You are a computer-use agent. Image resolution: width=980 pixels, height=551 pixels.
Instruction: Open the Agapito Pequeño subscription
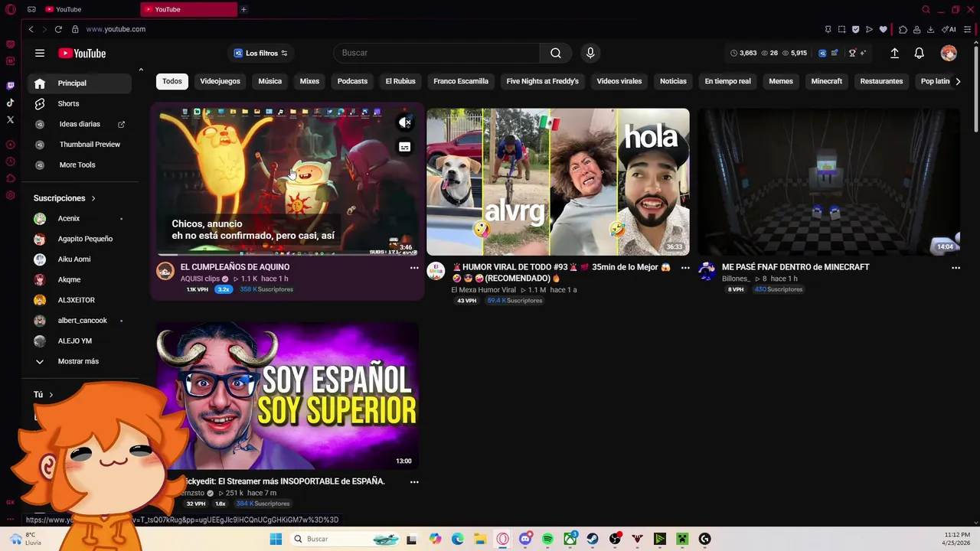80,239
